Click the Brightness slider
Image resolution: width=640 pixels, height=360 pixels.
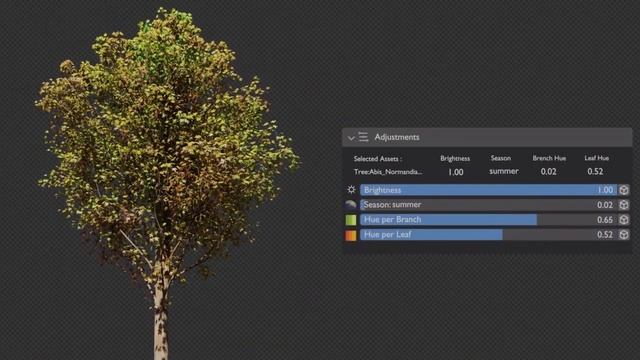[x=488, y=190]
